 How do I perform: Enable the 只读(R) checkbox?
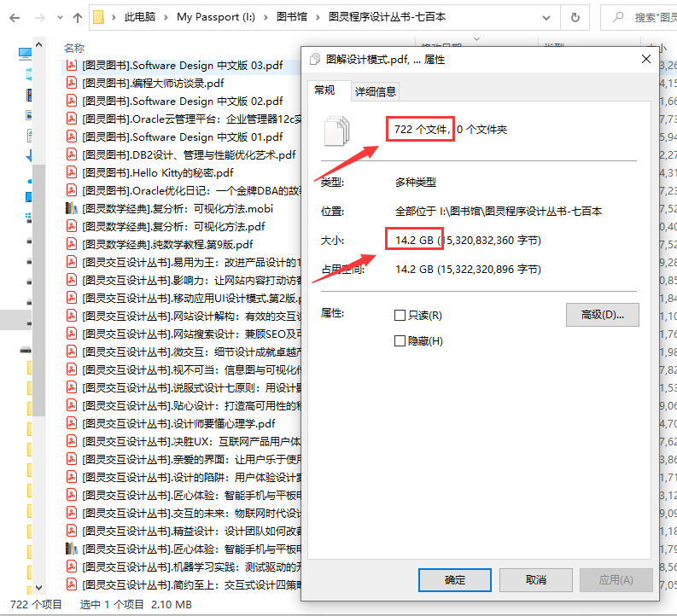coord(400,316)
